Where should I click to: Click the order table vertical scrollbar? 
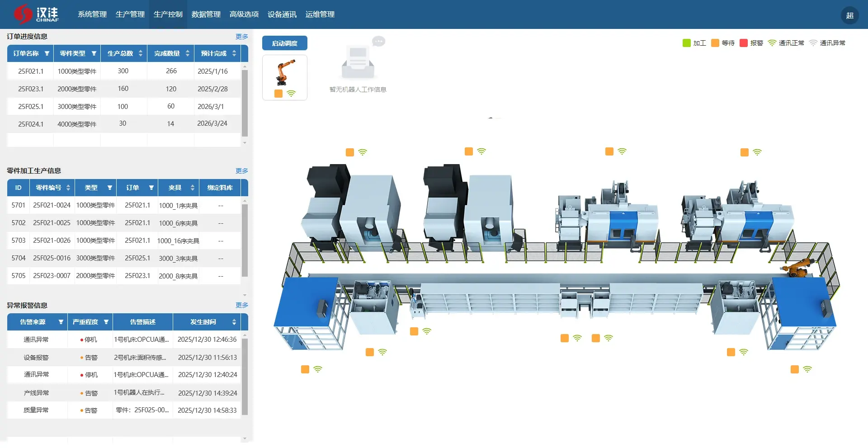[245, 103]
